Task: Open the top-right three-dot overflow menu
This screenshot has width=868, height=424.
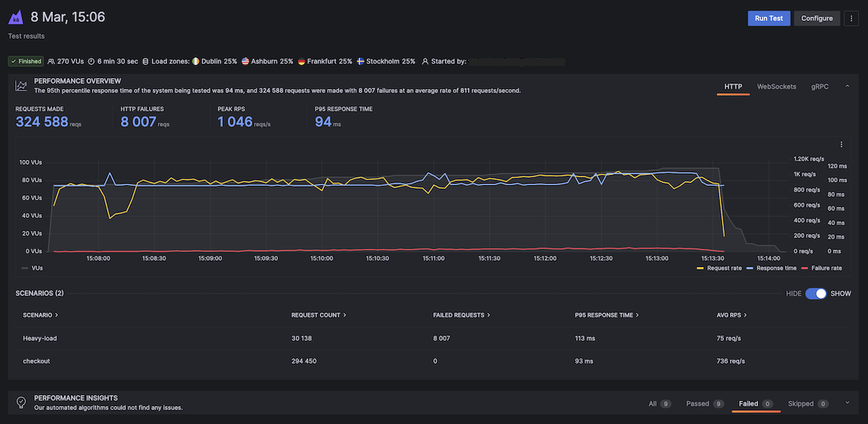Action: click(x=851, y=18)
